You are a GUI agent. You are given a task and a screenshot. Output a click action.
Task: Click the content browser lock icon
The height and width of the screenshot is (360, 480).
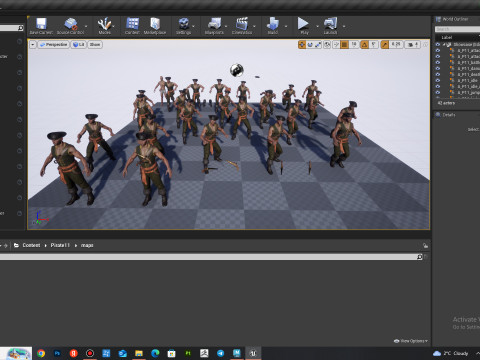[x=425, y=246]
